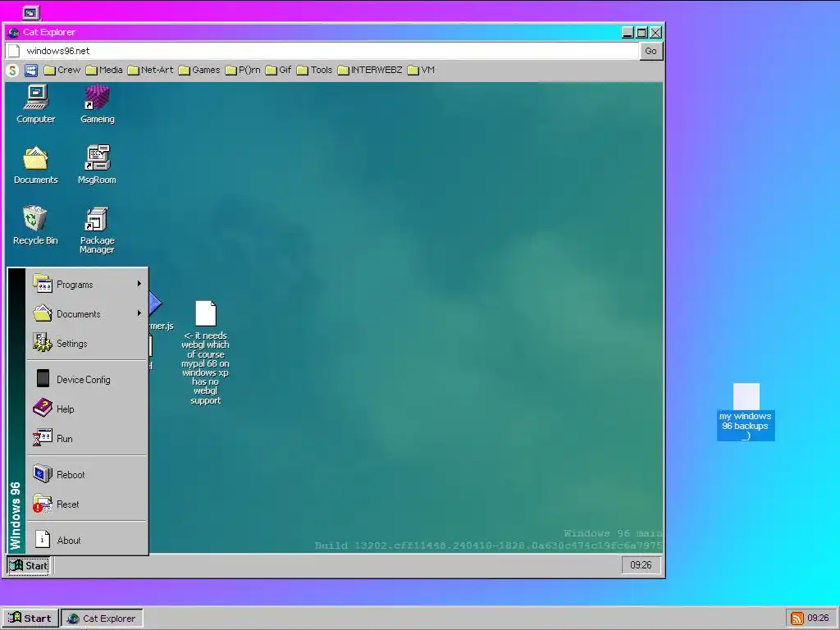Open Programs submenu in Start menu
Image resolution: width=840 pixels, height=630 pixels.
pyautogui.click(x=87, y=284)
